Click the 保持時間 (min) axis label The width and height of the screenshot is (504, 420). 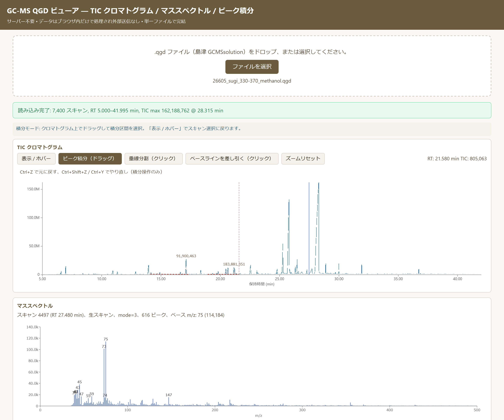point(262,284)
